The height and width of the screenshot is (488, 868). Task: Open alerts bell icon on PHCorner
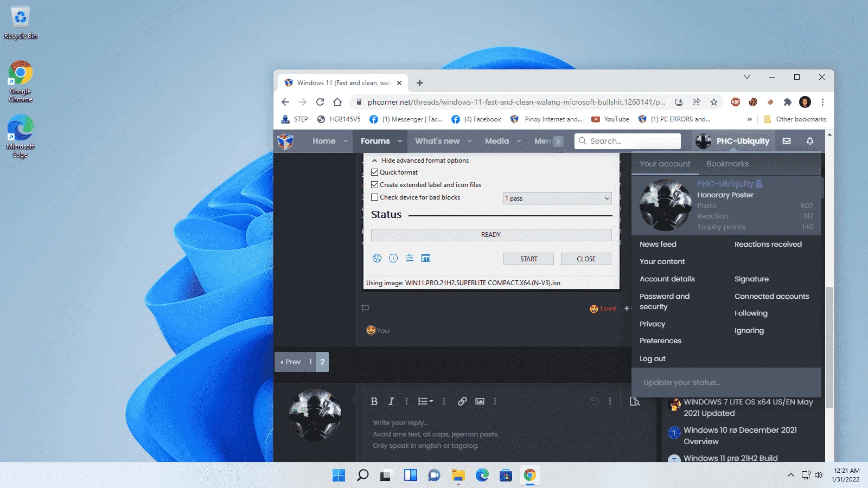(x=810, y=141)
